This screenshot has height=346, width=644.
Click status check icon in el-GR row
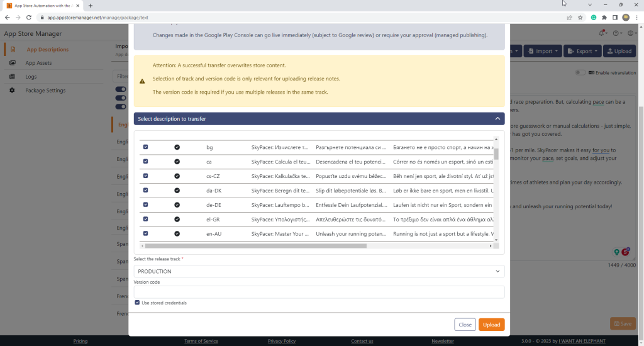click(x=177, y=219)
